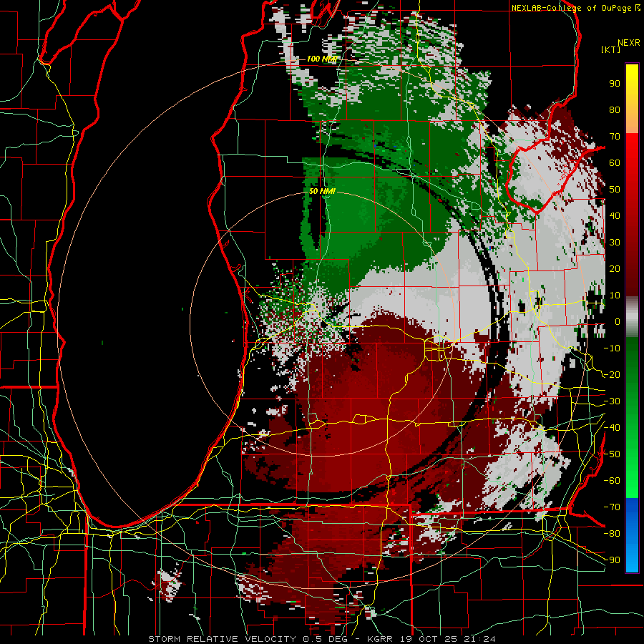
Task: Click the 10 value on velocity legend
Action: [x=615, y=296]
